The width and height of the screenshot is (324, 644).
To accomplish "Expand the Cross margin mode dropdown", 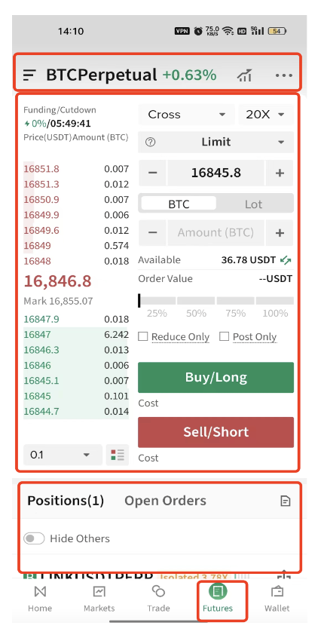I will coord(187,115).
